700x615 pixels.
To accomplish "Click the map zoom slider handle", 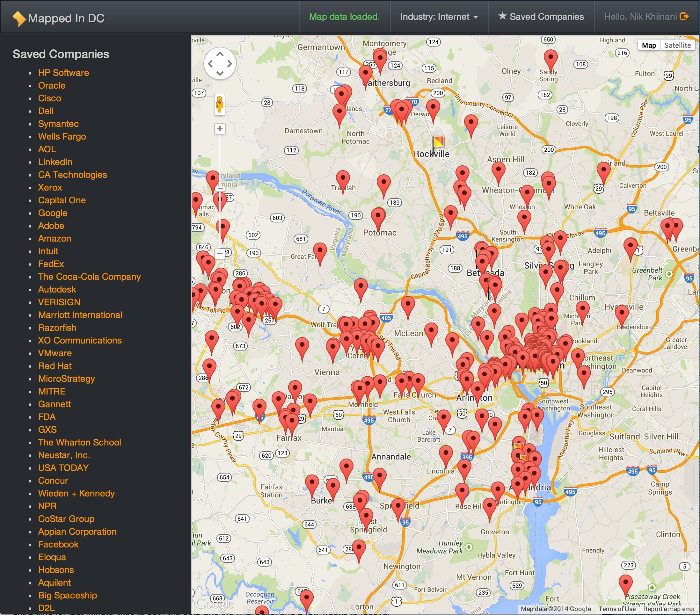I will pyautogui.click(x=220, y=188).
